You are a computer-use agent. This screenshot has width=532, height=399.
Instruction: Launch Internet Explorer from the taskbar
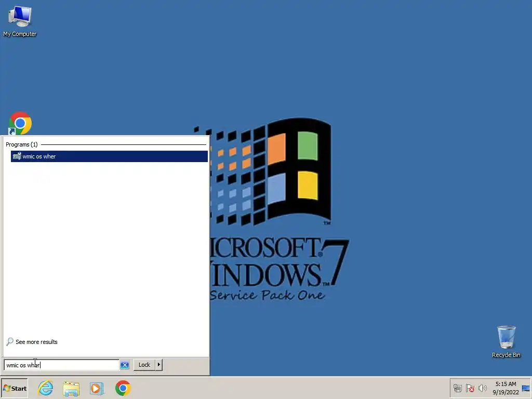click(x=46, y=388)
